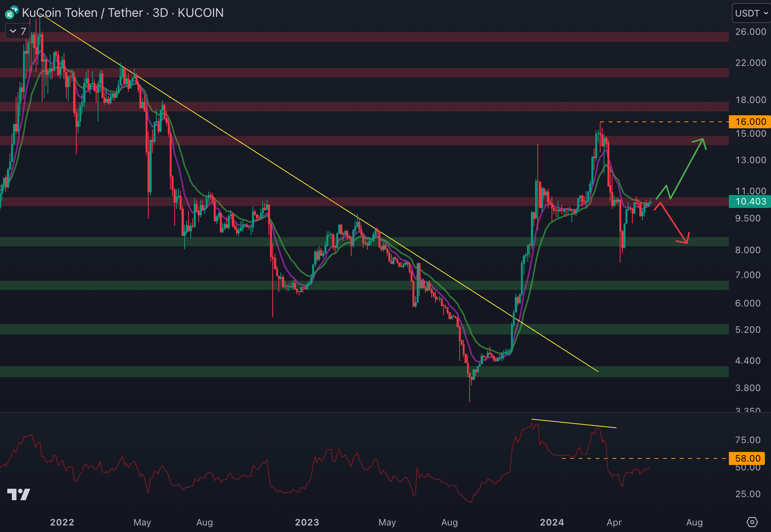Image resolution: width=771 pixels, height=532 pixels.
Task: Click the 2024 label on time axis
Action: (x=552, y=522)
